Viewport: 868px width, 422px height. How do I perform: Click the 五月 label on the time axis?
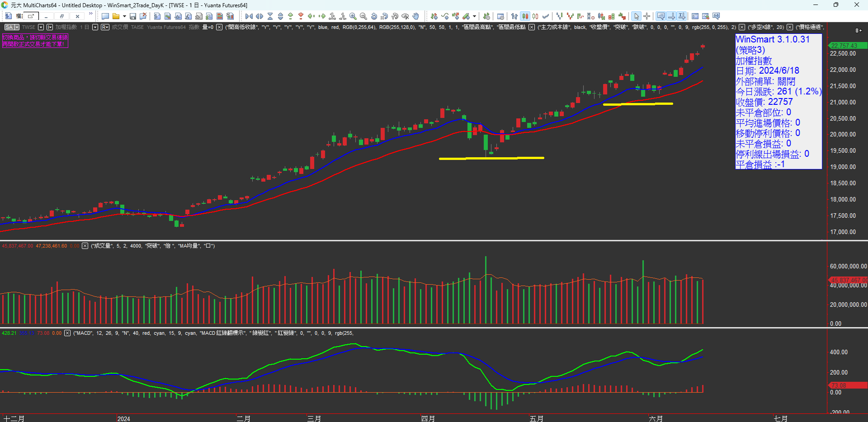pos(537,418)
